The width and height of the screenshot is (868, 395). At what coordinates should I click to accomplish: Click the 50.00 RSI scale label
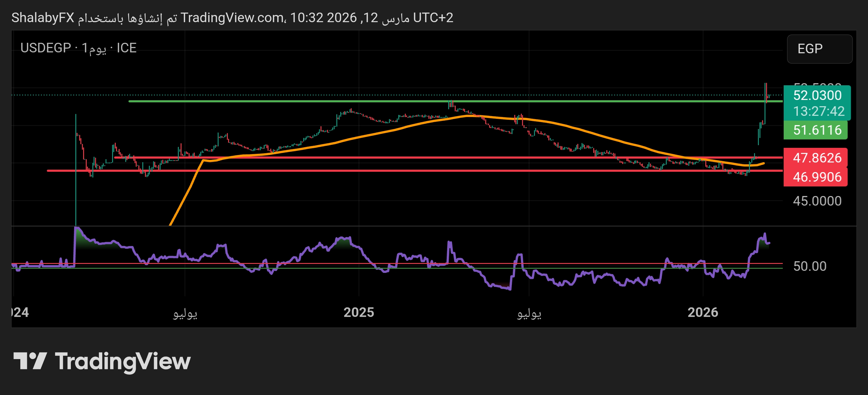click(x=809, y=266)
